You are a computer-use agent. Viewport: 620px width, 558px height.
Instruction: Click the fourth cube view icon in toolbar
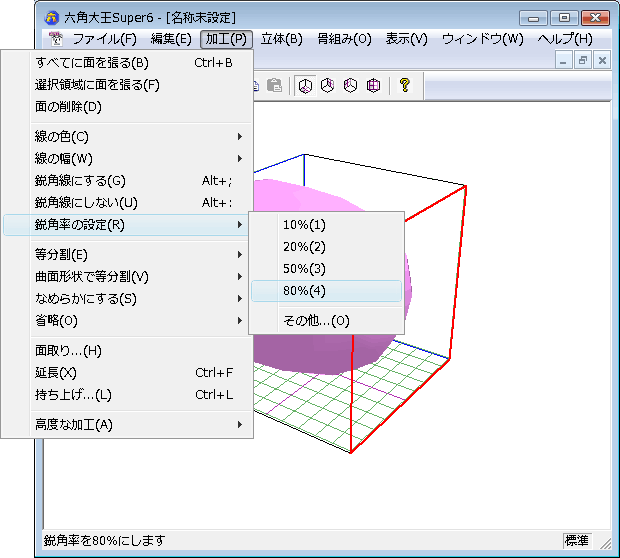372,86
